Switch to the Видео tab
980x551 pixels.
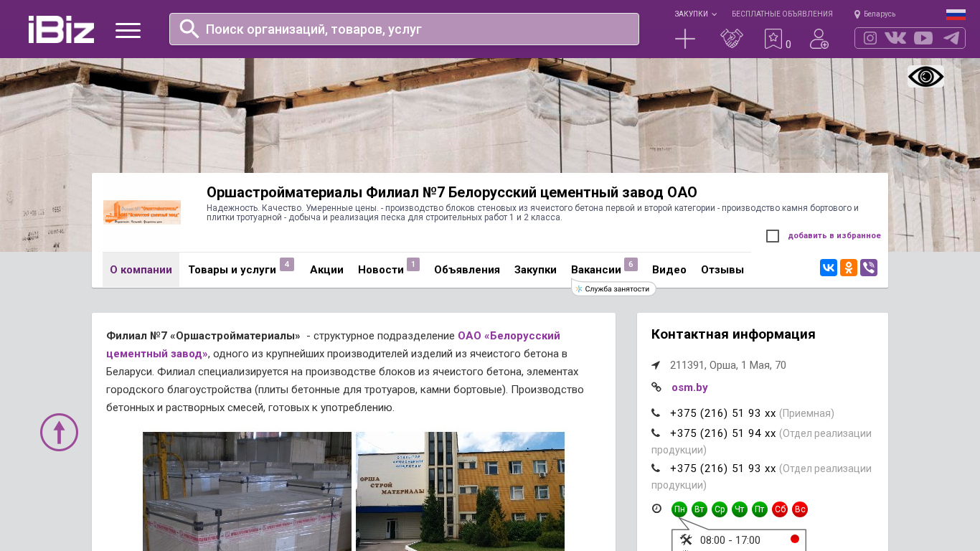tap(669, 270)
